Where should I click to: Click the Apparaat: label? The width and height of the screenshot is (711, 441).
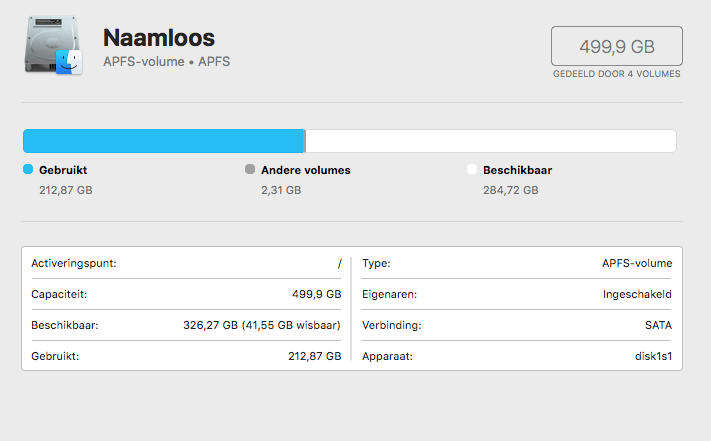(x=387, y=356)
